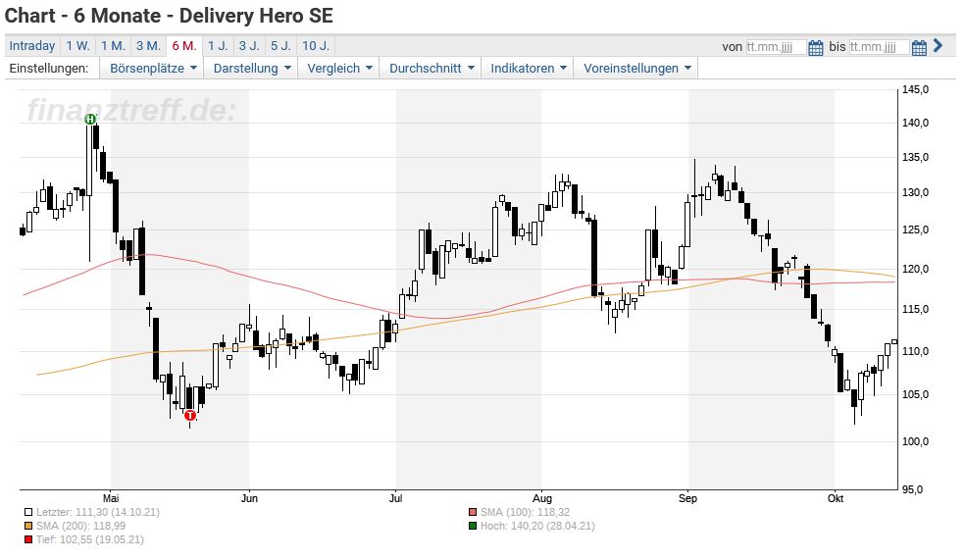Open the Darstellung dropdown menu
The width and height of the screenshot is (965, 560).
tap(252, 69)
